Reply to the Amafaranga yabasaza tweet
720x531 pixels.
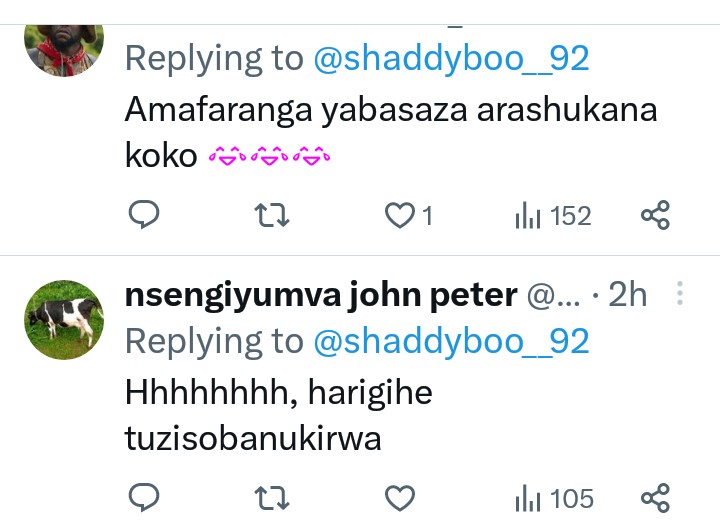click(x=145, y=214)
